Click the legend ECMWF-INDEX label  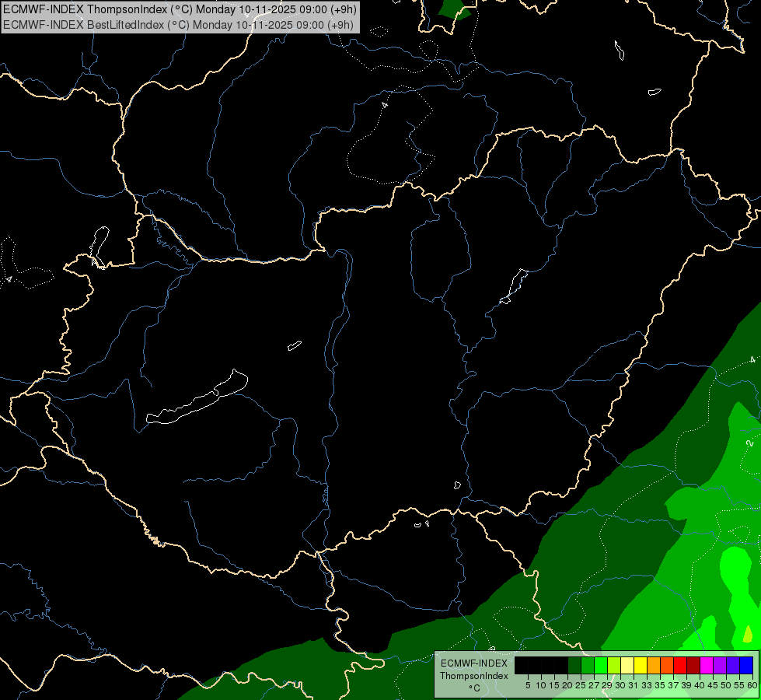[x=474, y=663]
